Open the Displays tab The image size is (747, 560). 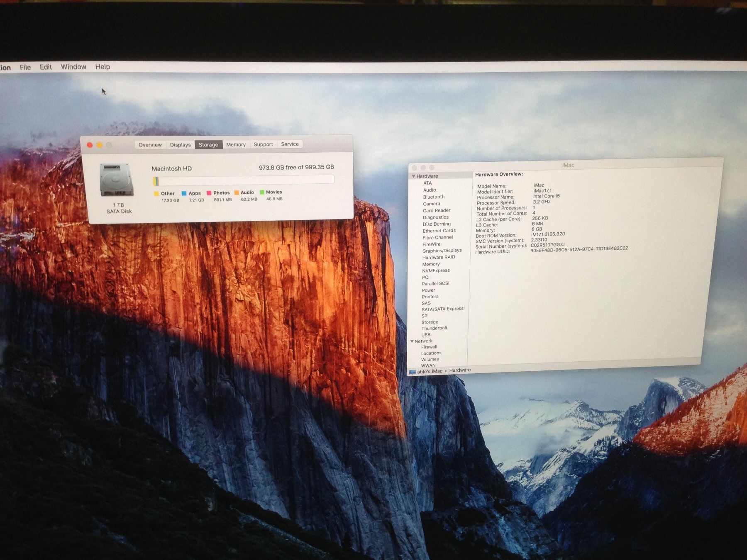(x=180, y=145)
